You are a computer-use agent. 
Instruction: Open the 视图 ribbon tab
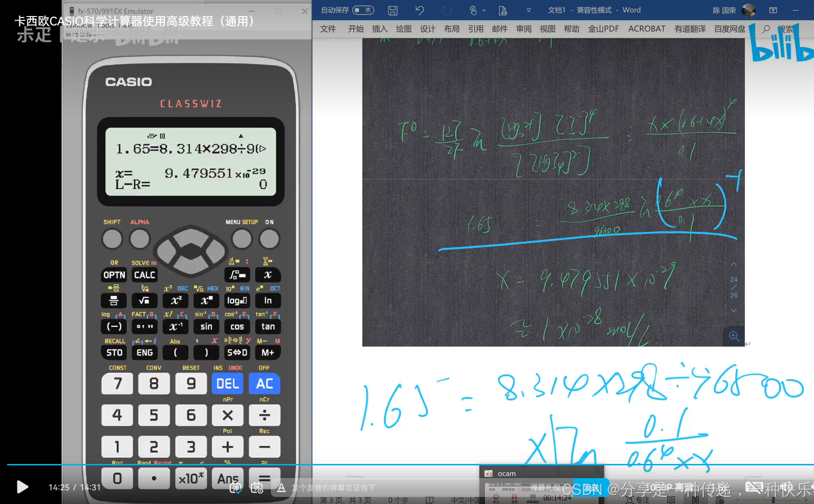(x=548, y=29)
